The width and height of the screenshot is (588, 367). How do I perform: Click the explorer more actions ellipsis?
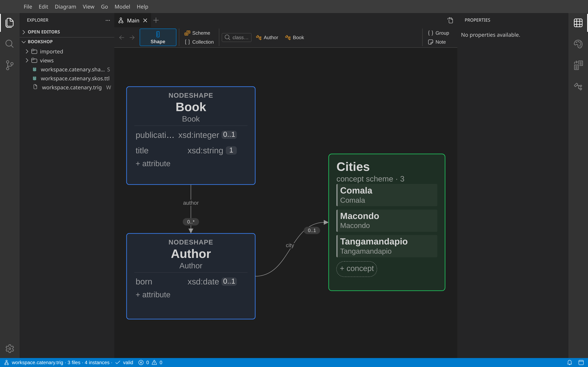[108, 20]
